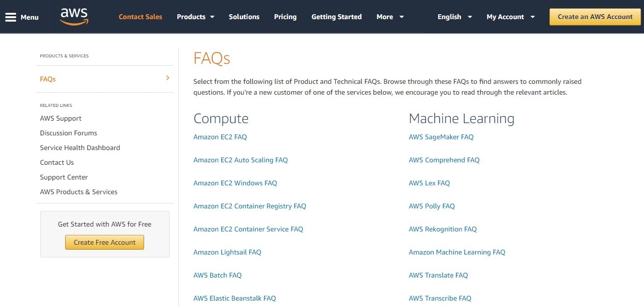This screenshot has height=306, width=644.
Task: Open Amazon EC2 Auto Scaling FAQ
Action: point(241,160)
